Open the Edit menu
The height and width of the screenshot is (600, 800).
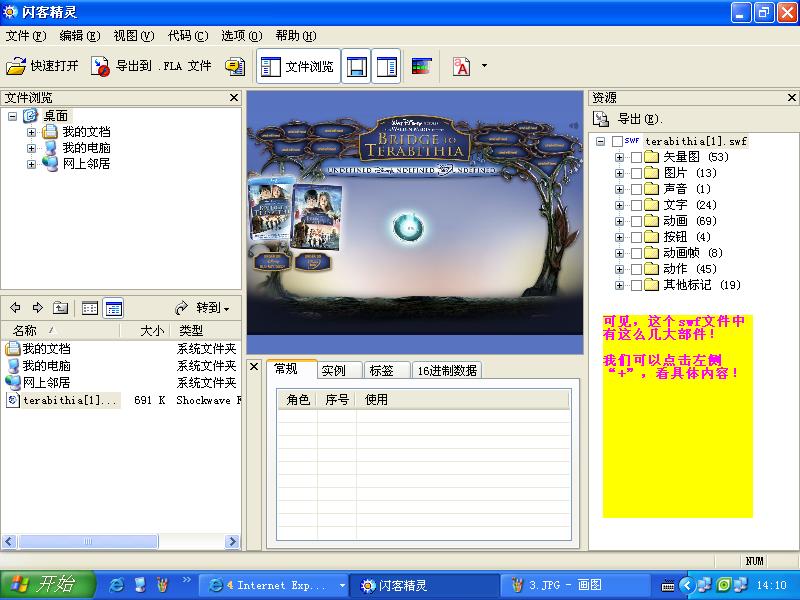(x=80, y=36)
